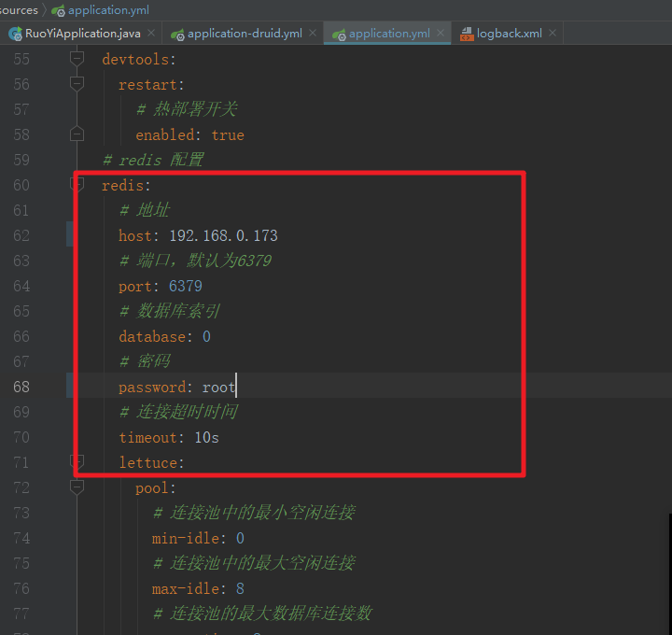Click the 'lettuce:' key
Image resolution: width=672 pixels, height=635 pixels.
[151, 463]
